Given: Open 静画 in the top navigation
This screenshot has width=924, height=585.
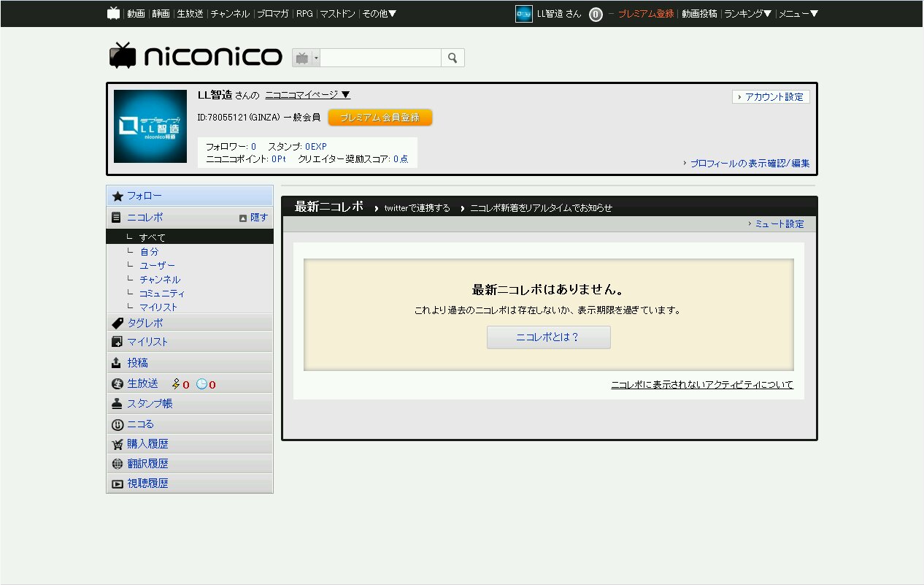Looking at the screenshot, I should (x=161, y=14).
